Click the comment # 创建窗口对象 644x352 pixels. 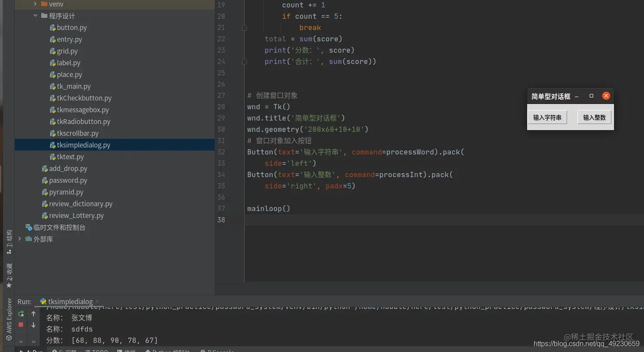272,95
